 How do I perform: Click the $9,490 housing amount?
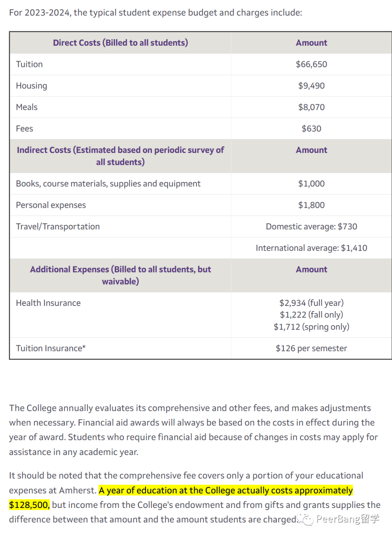click(x=311, y=86)
